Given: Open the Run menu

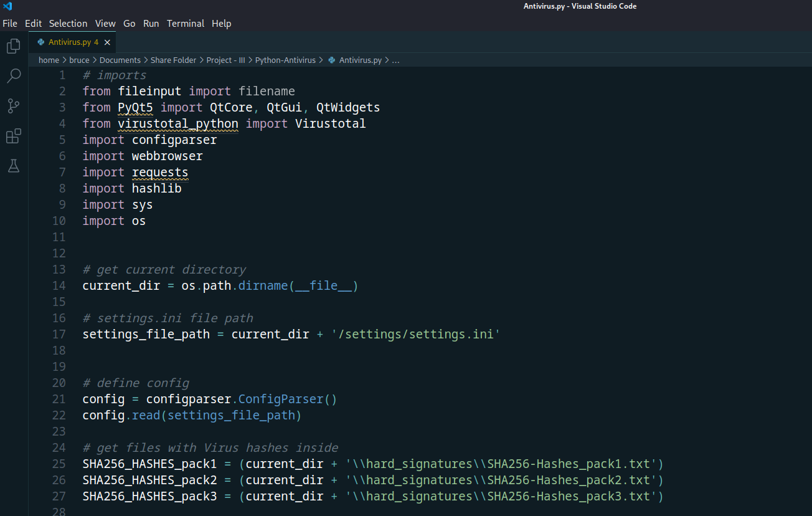Looking at the screenshot, I should pos(151,23).
